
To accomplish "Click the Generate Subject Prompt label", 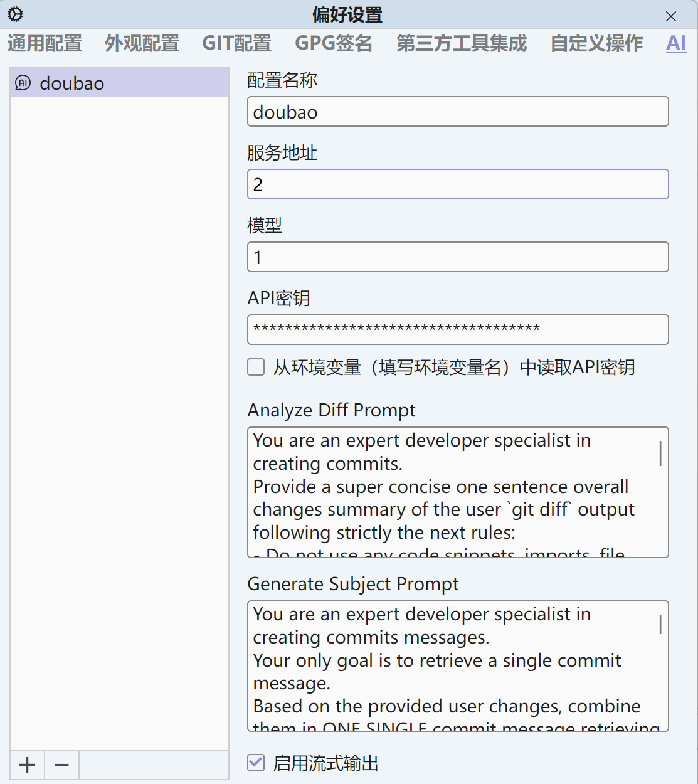I will [x=353, y=584].
